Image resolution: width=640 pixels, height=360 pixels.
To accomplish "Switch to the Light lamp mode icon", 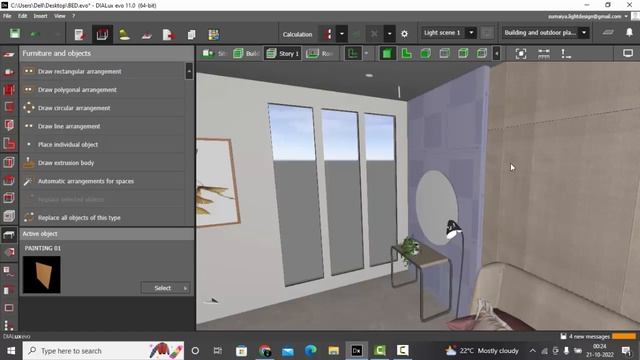I will coord(124,35).
